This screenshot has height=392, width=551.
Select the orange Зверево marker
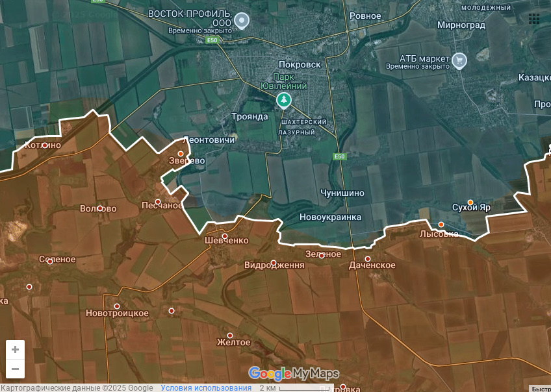click(x=181, y=154)
